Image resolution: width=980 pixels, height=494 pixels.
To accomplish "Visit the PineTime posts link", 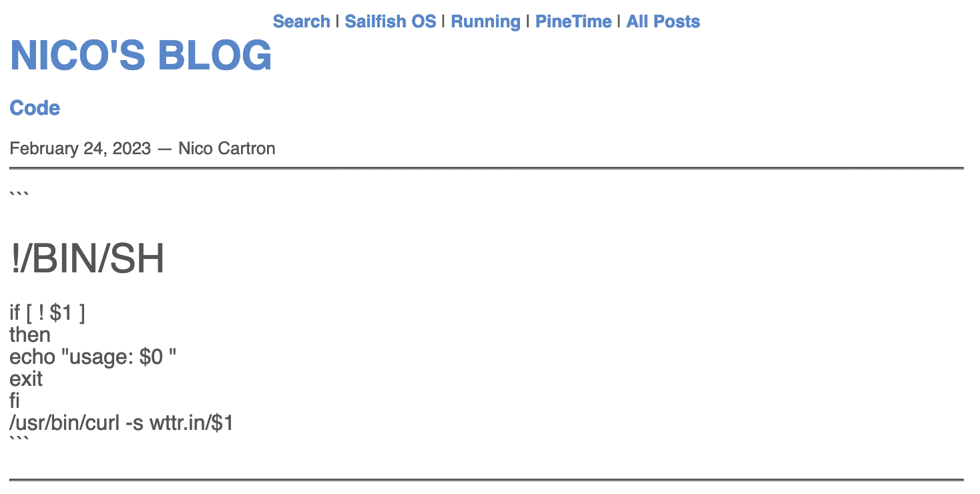I will coord(573,21).
